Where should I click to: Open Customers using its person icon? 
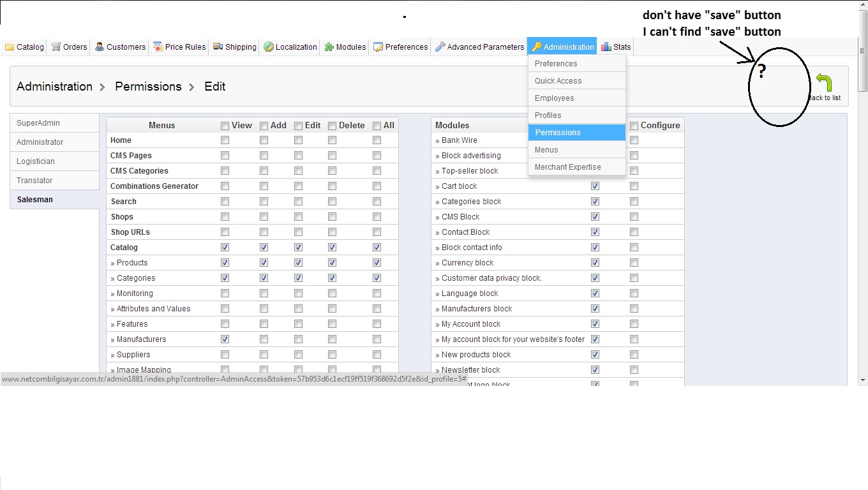pyautogui.click(x=100, y=47)
